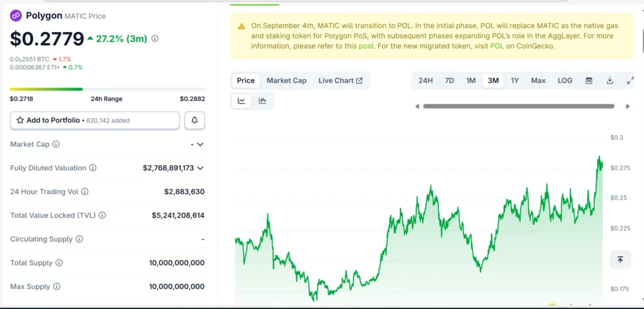The height and width of the screenshot is (309, 644).
Task: Open the calendar date range picker
Action: pyautogui.click(x=589, y=80)
